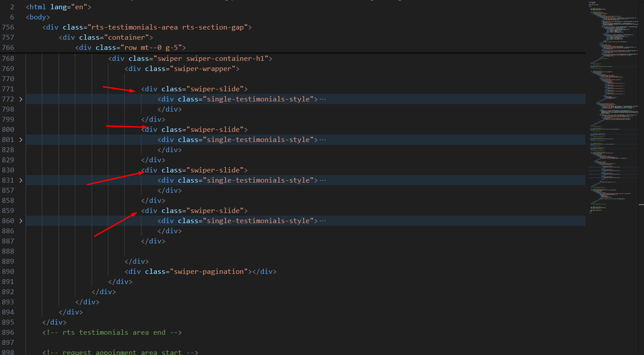The width and height of the screenshot is (644, 355).
Task: Click the fold chevron beside line 860
Action: pos(21,221)
